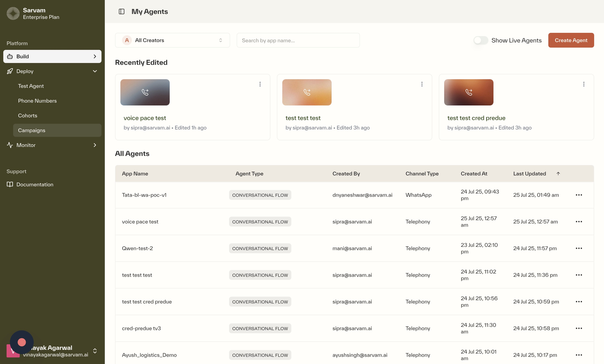Open row actions for voice pace test row
This screenshot has height=364, width=604.
pos(579,222)
